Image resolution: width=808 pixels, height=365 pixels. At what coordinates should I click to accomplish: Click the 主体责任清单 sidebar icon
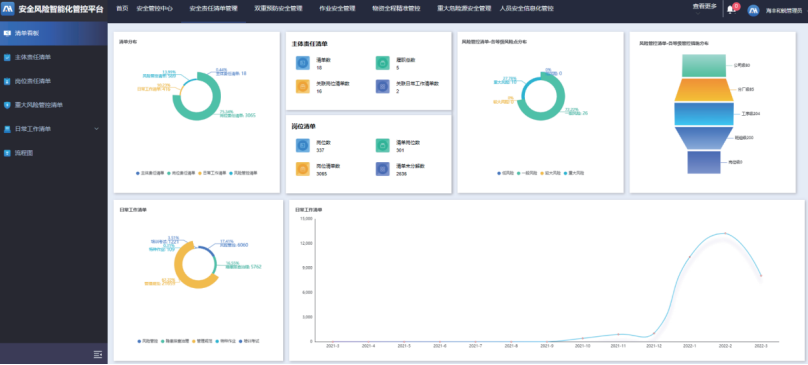pyautogui.click(x=7, y=57)
